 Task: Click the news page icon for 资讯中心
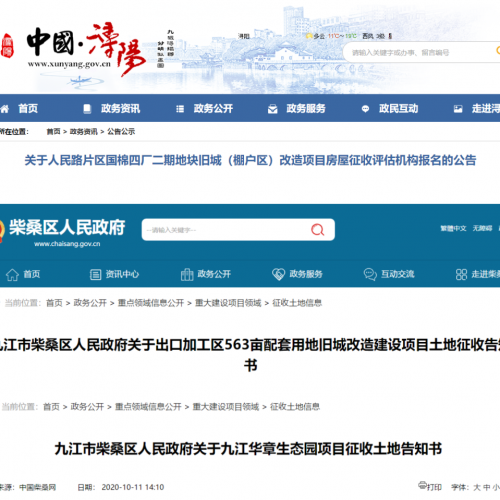coord(95,275)
